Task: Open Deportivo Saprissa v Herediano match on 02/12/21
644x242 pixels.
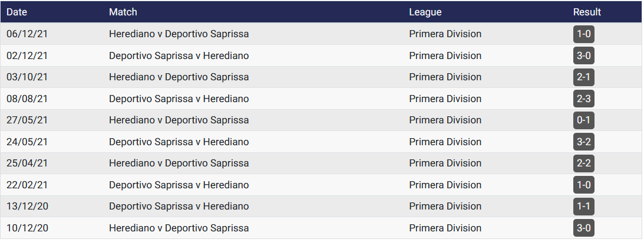Action: coord(179,55)
